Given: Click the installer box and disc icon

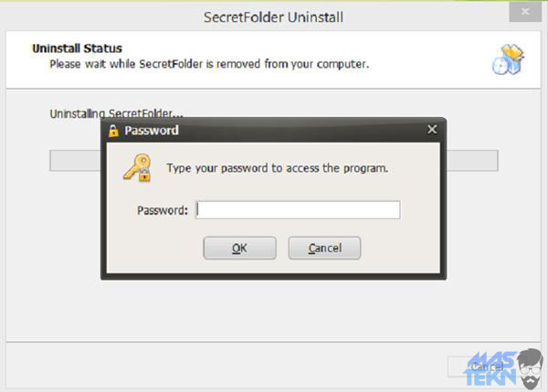Looking at the screenshot, I should tap(506, 58).
